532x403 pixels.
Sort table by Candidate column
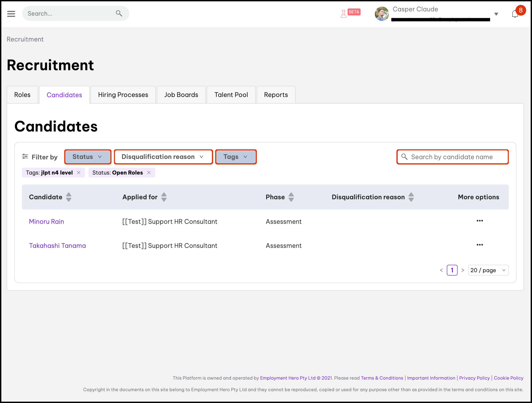coord(68,197)
